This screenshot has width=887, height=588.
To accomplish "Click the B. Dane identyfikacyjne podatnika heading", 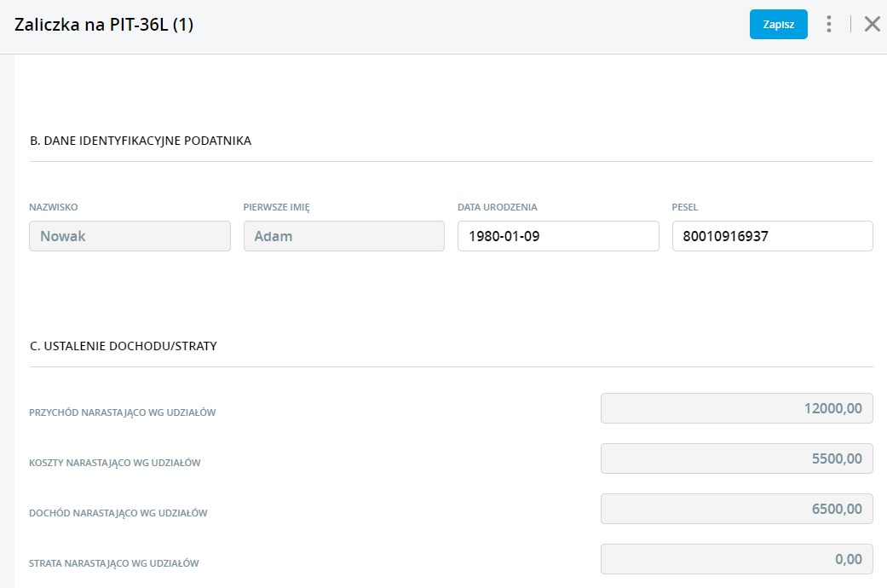I will [x=141, y=141].
